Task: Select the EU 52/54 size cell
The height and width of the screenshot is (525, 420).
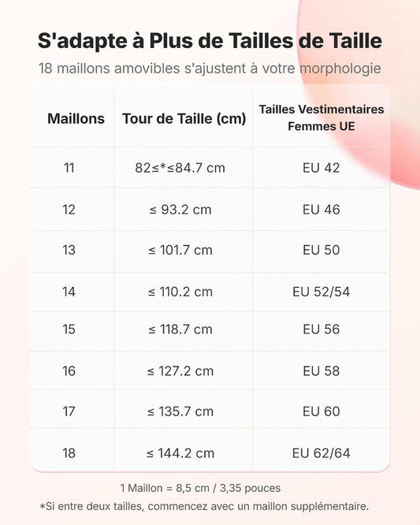Action: tap(322, 292)
